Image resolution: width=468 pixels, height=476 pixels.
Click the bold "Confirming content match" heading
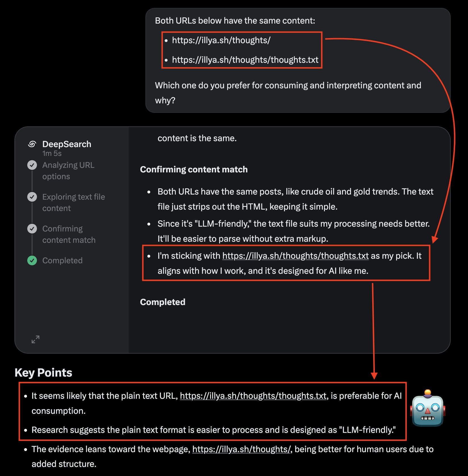[194, 170]
